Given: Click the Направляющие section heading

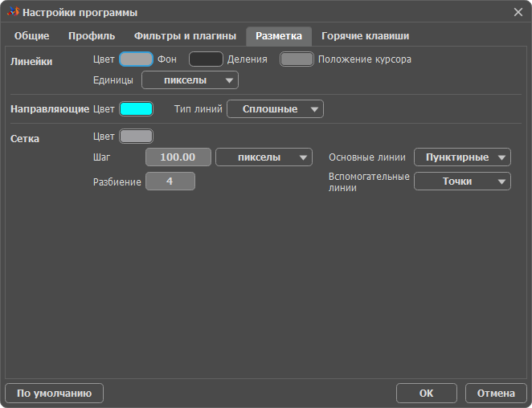Looking at the screenshot, I should point(50,109).
